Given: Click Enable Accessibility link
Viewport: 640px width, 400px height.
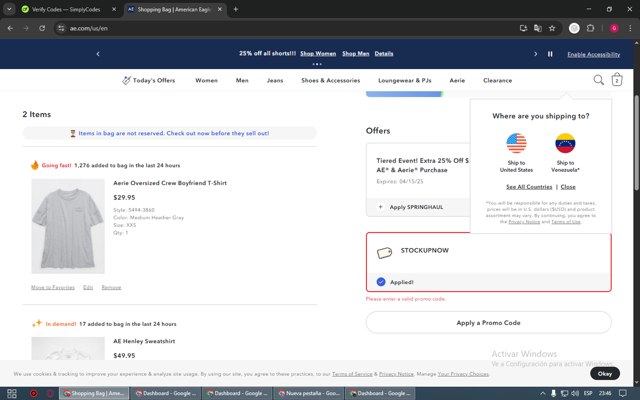Looking at the screenshot, I should click(593, 54).
